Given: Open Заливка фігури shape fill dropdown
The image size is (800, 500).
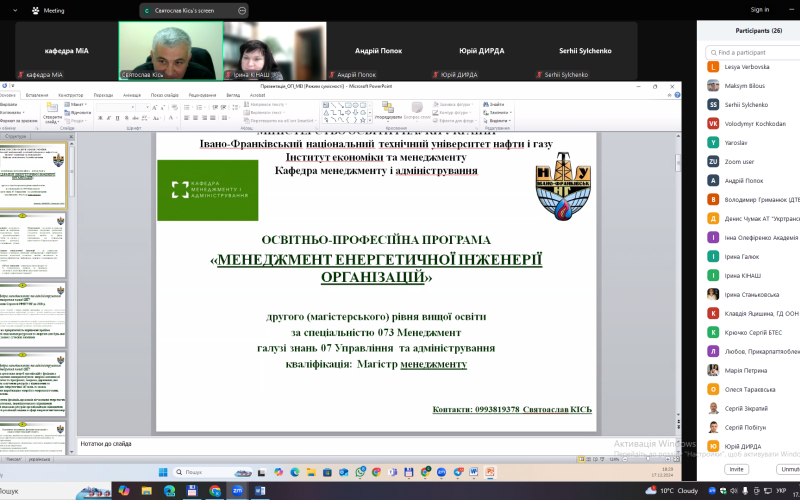Looking at the screenshot, I should coord(454,105).
